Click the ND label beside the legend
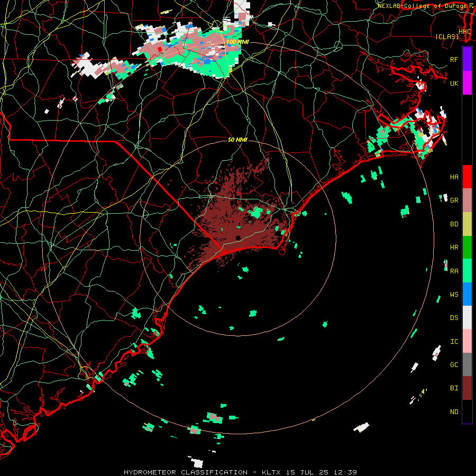The width and height of the screenshot is (476, 476). (454, 412)
